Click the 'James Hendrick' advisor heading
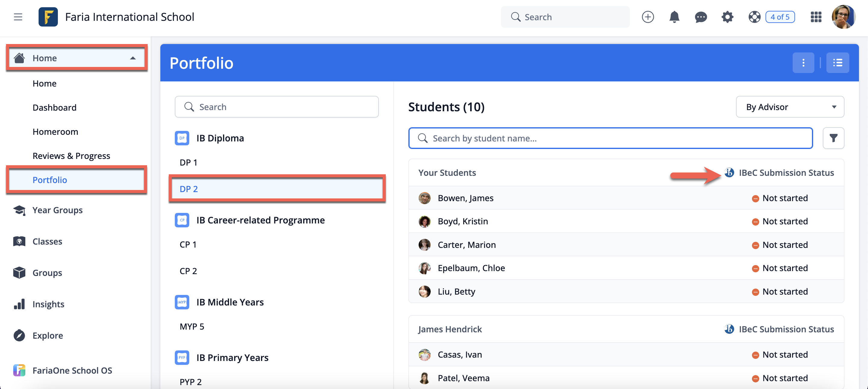Image resolution: width=868 pixels, height=389 pixels. click(450, 329)
